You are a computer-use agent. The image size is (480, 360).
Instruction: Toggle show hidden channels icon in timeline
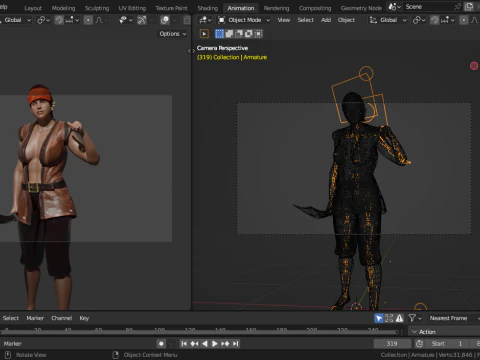point(389,318)
